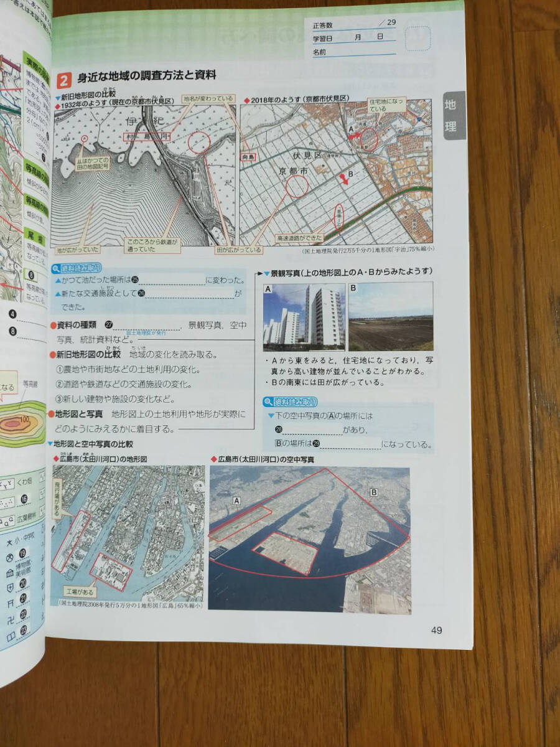The height and width of the screenshot is (747, 560).
Task: Click the 名前 name field
Action: [353, 52]
